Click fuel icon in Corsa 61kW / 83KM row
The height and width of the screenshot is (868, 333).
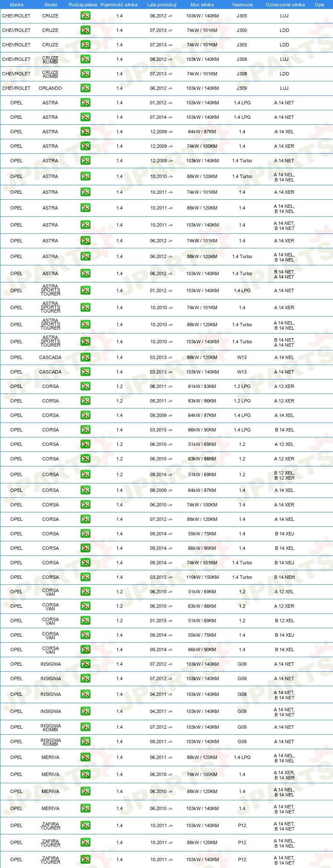(x=85, y=386)
